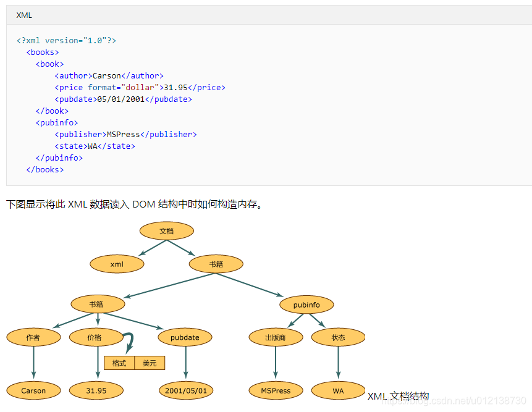Click the closing </pubinfo> tag line
This screenshot has width=532, height=412.
click(59, 158)
